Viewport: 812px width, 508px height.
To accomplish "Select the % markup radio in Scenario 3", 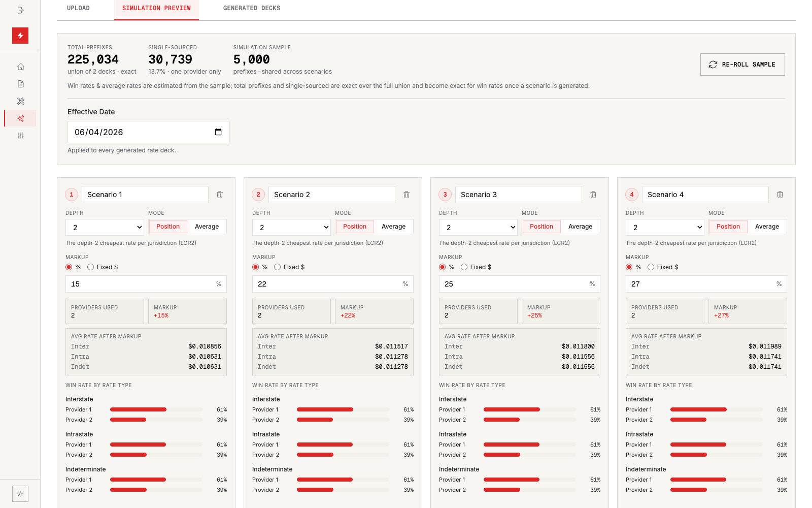I will coord(443,267).
